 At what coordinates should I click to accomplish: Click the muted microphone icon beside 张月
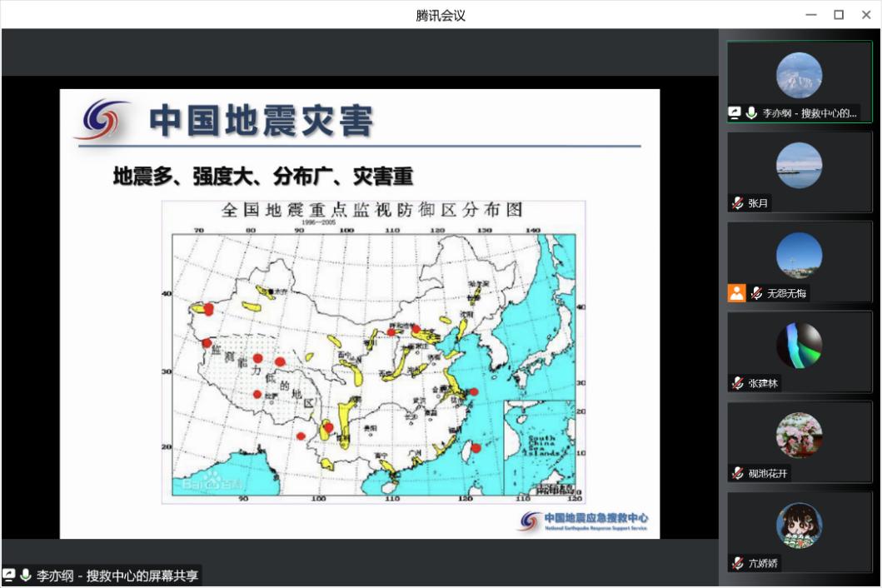(737, 203)
